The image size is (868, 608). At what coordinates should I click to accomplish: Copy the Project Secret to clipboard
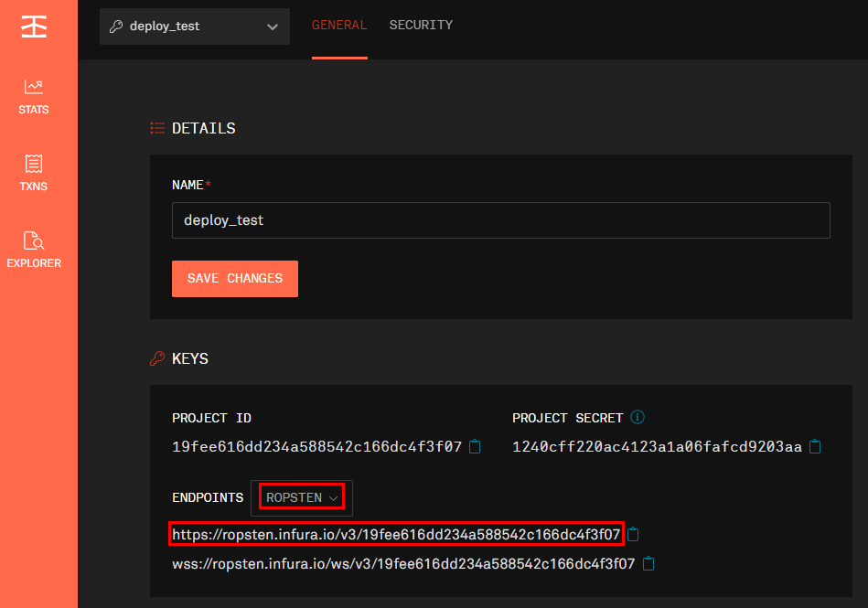point(815,446)
